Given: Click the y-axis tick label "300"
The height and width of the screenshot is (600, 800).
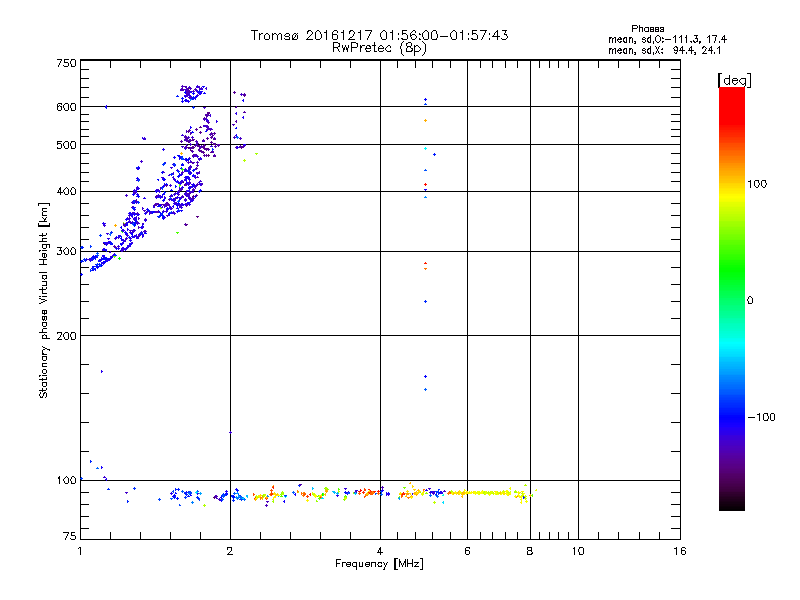Looking at the screenshot, I should click(66, 251).
